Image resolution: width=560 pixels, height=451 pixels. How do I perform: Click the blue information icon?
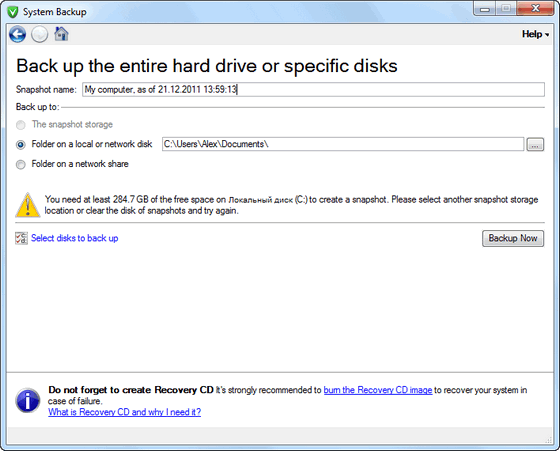coord(28,400)
